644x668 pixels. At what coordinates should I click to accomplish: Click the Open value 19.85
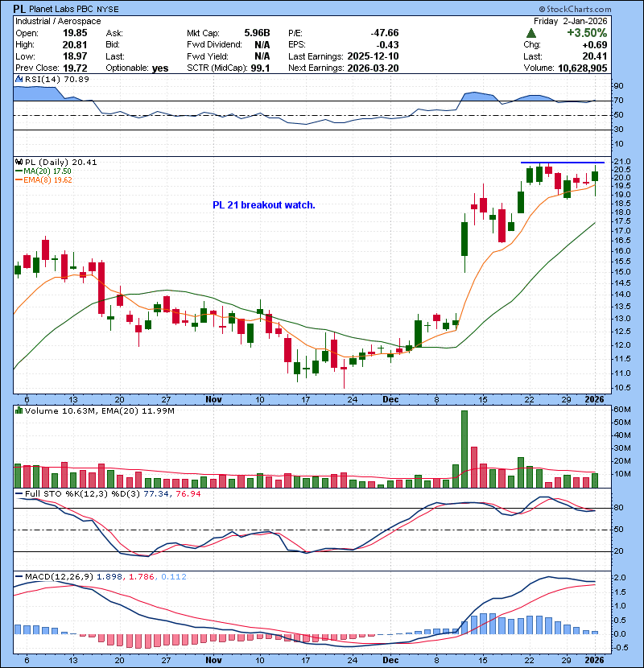pos(75,33)
